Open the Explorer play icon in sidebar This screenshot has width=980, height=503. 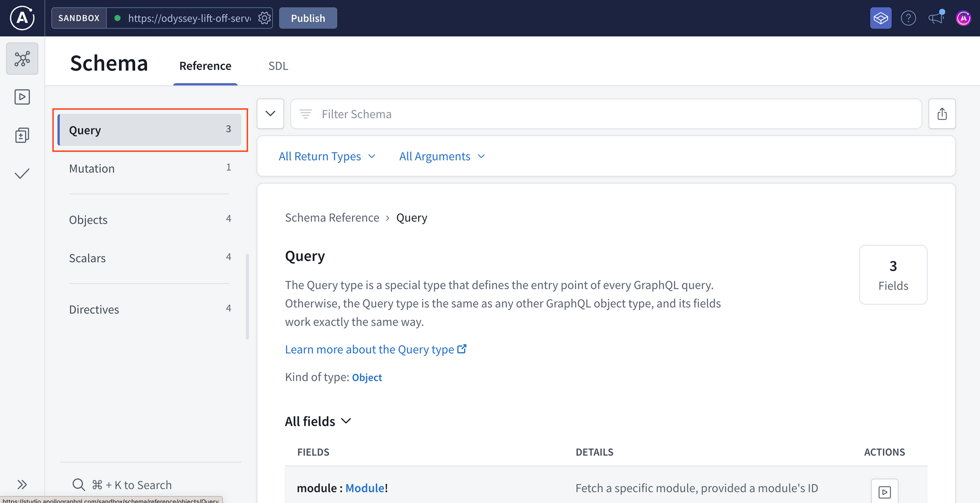click(x=22, y=97)
